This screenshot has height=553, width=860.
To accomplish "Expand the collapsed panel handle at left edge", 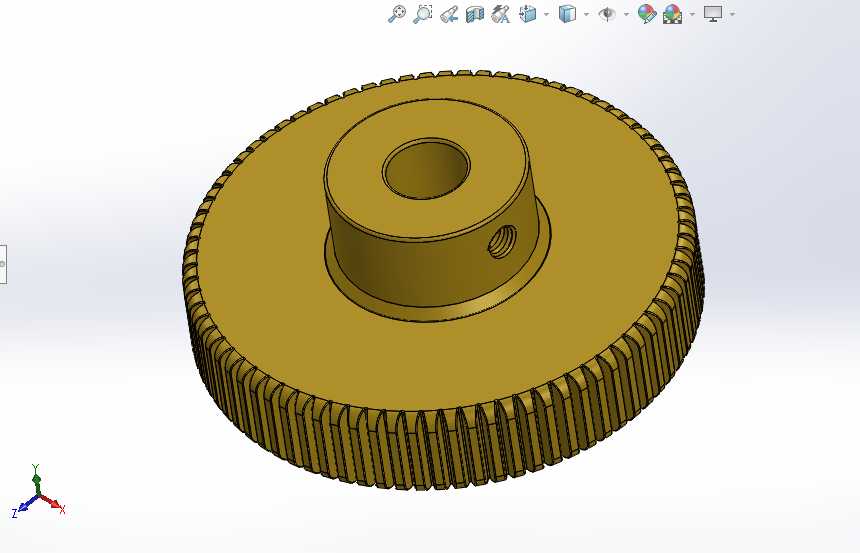I will pyautogui.click(x=3, y=264).
